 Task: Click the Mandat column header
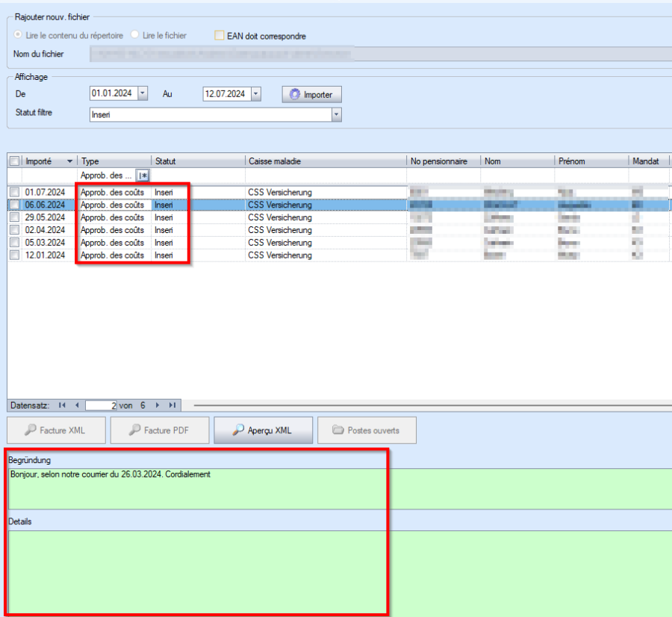point(648,161)
